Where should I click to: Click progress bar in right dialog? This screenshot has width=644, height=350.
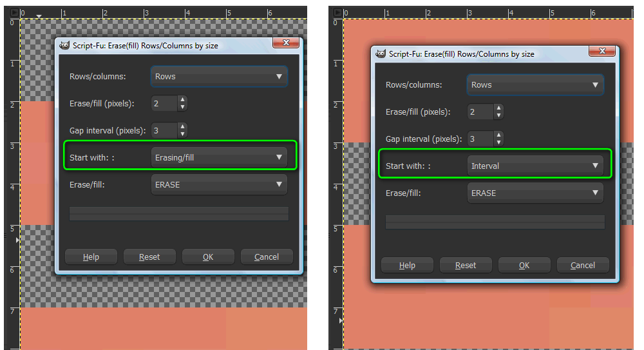coord(495,222)
